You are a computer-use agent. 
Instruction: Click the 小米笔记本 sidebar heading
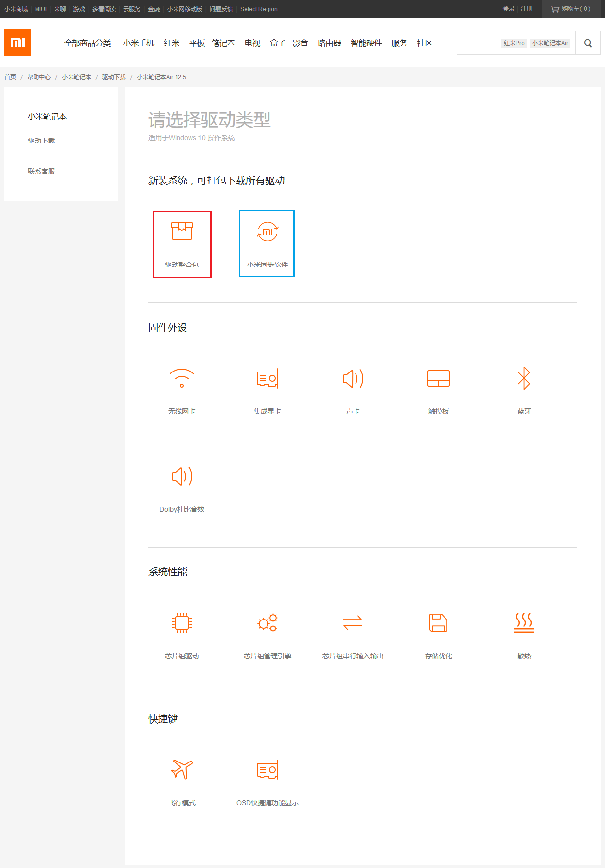pos(47,117)
